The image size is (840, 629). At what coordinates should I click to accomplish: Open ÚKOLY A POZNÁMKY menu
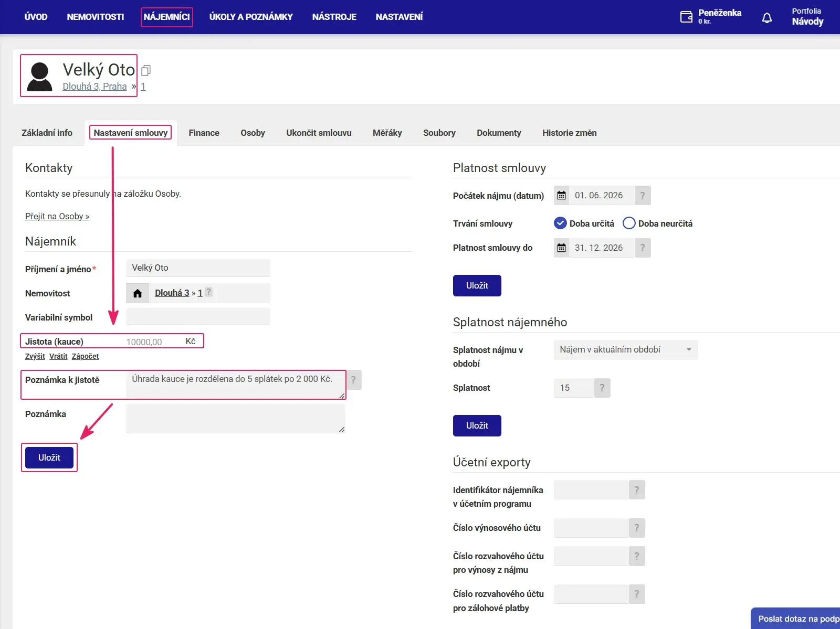[251, 17]
